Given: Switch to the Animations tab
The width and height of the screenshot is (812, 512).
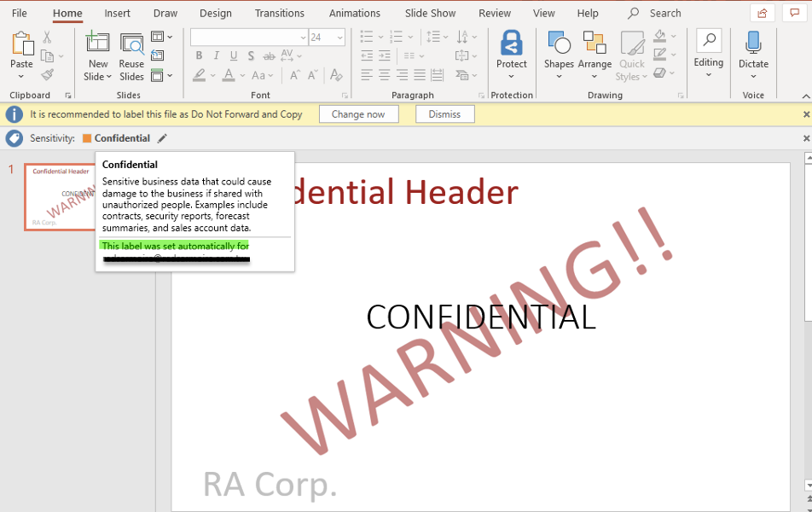Looking at the screenshot, I should coord(355,13).
